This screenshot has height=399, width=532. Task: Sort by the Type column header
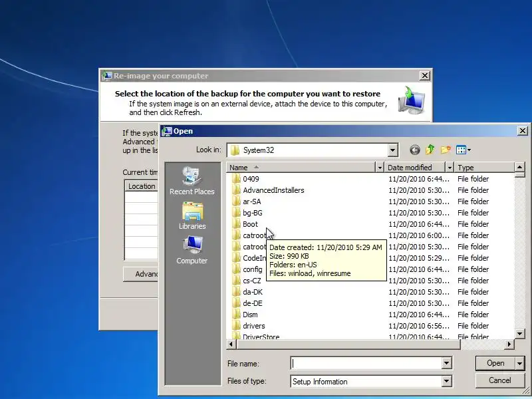(x=485, y=168)
